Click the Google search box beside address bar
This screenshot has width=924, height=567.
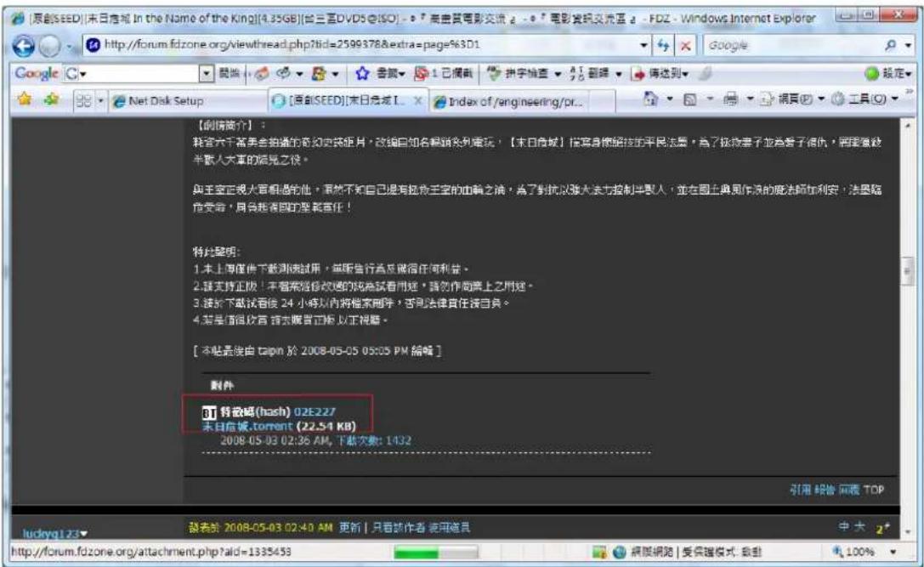tap(792, 45)
